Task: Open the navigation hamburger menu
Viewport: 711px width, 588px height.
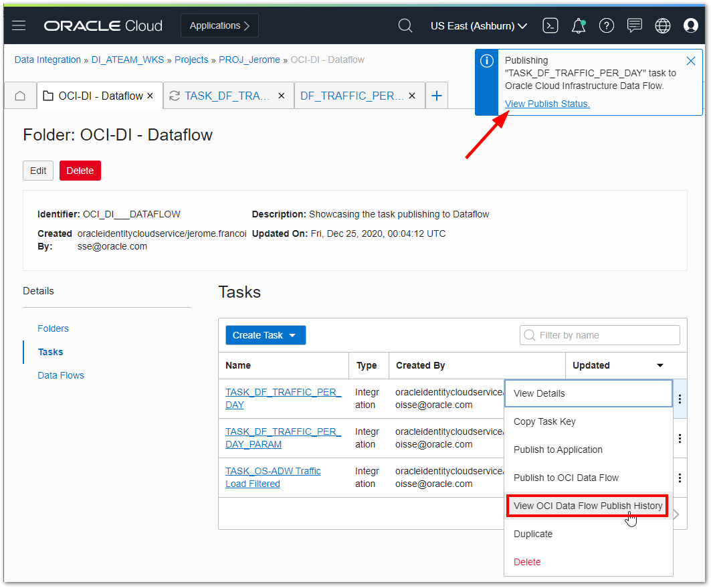Action: pyautogui.click(x=18, y=25)
